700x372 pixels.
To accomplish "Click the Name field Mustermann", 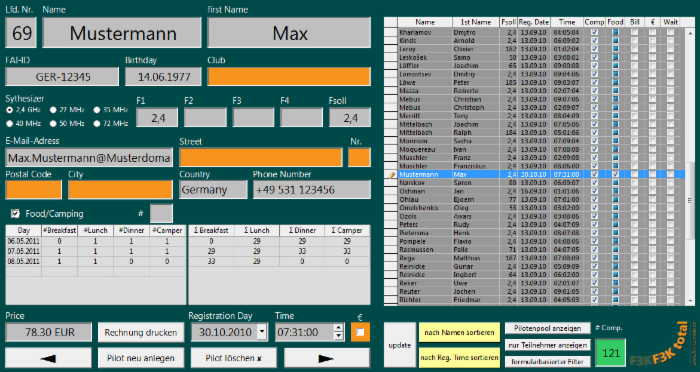I will [122, 33].
